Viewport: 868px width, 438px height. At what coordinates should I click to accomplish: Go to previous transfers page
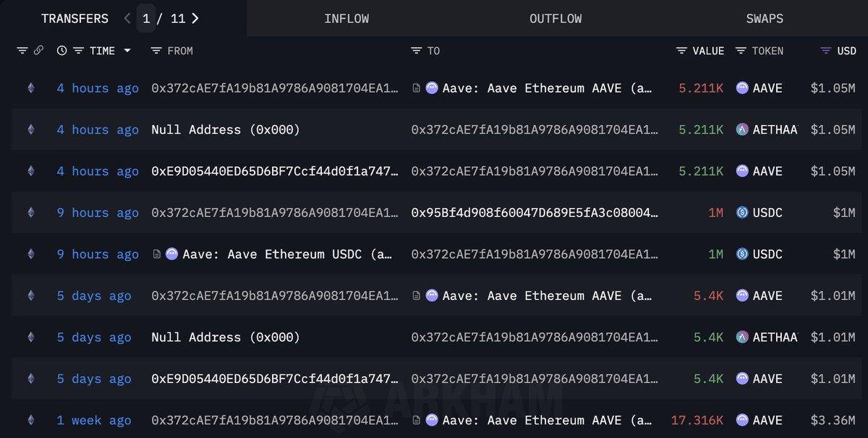[x=127, y=19]
